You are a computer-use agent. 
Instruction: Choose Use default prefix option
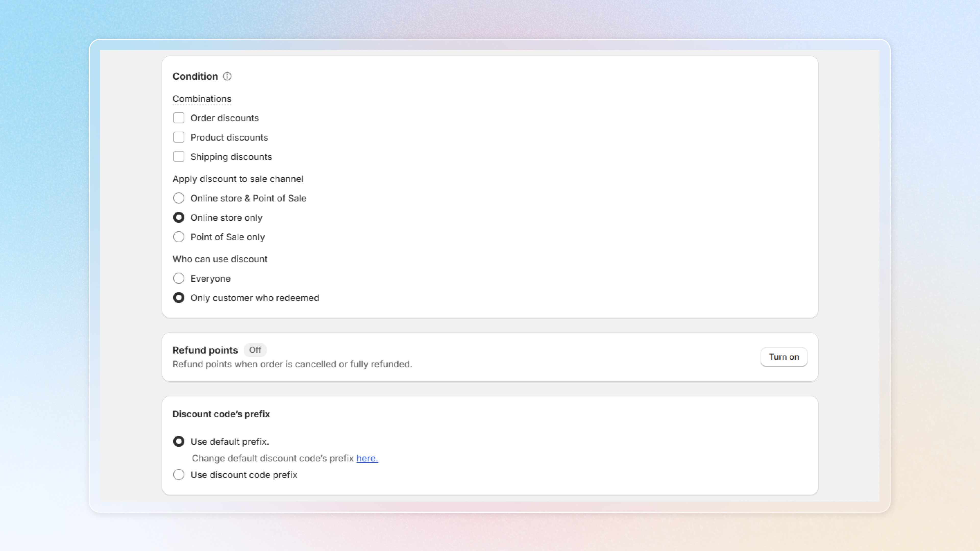[x=178, y=442]
